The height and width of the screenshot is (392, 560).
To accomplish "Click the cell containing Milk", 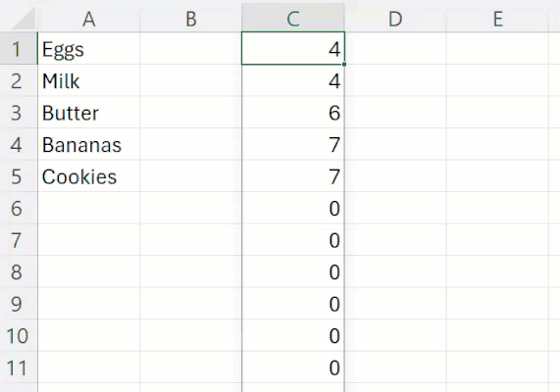I will tap(88, 80).
